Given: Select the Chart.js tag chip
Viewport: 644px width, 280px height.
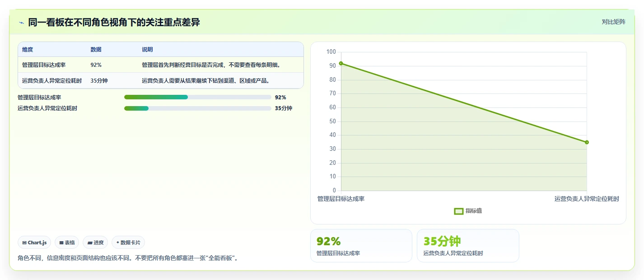Looking at the screenshot, I should [34, 243].
